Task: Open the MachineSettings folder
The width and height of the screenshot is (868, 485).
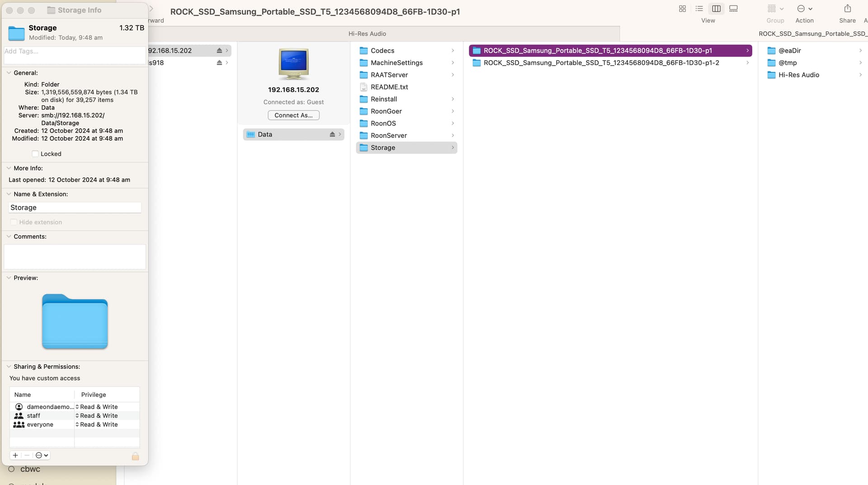Action: (406, 63)
